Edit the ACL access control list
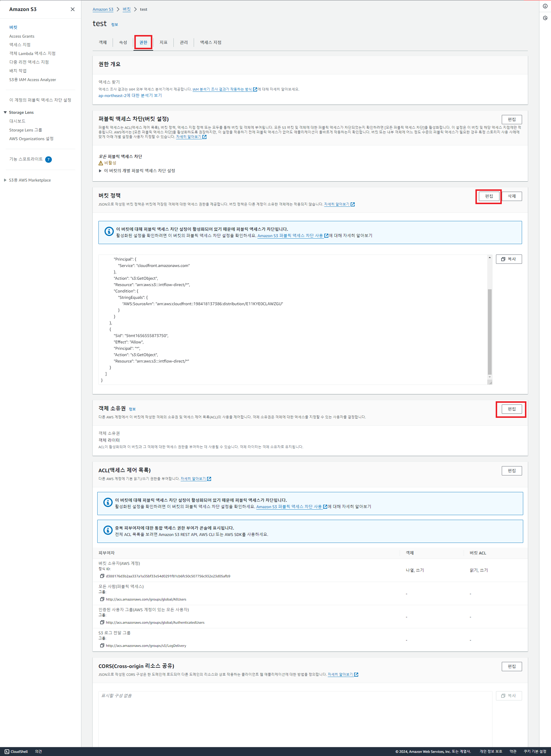Image resolution: width=551 pixels, height=756 pixels. (x=512, y=471)
